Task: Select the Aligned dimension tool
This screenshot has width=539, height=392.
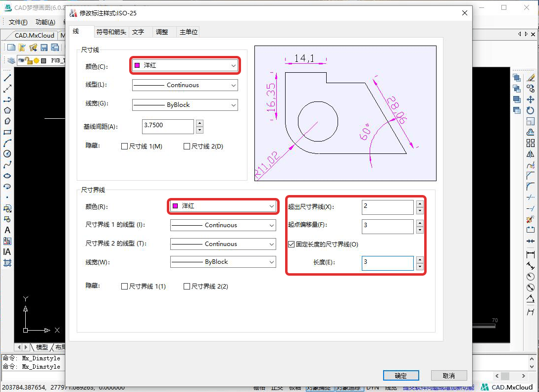Action: pyautogui.click(x=531, y=265)
